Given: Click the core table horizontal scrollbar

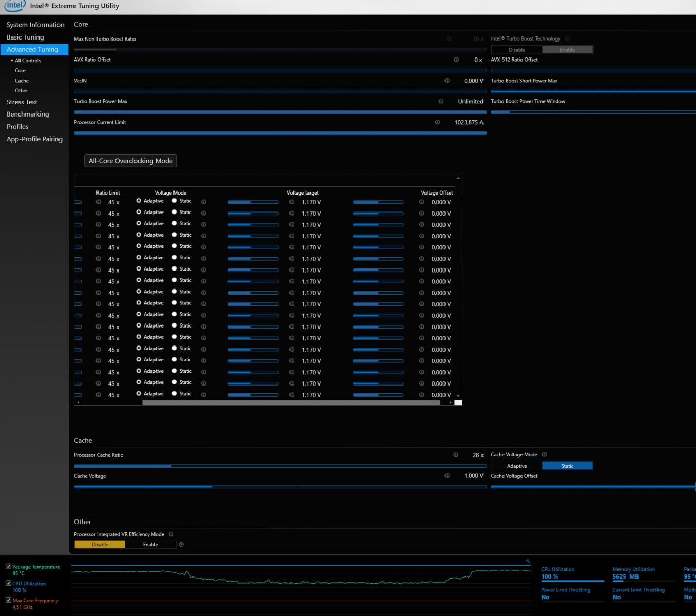Looking at the screenshot, I should tap(291, 402).
